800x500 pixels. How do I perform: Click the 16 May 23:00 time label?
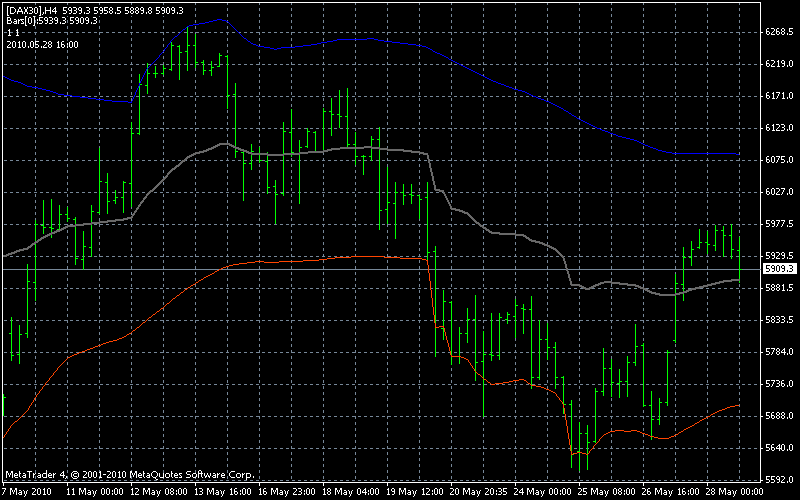(x=287, y=492)
